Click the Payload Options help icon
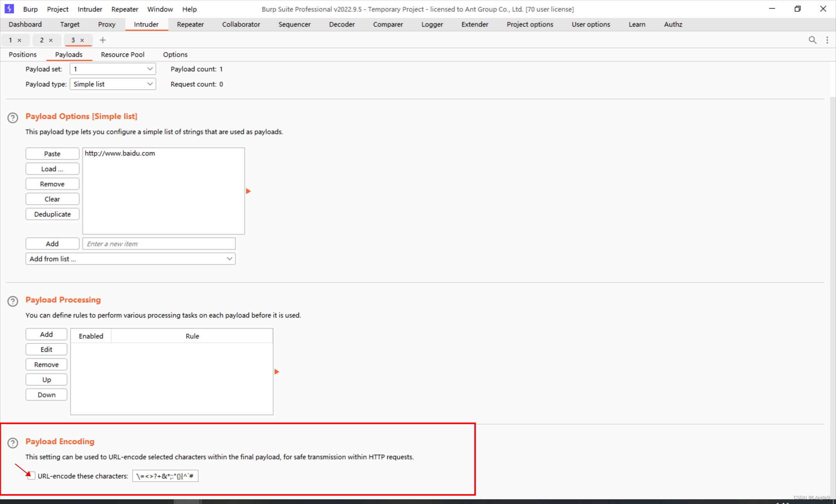The image size is (836, 504). (13, 118)
